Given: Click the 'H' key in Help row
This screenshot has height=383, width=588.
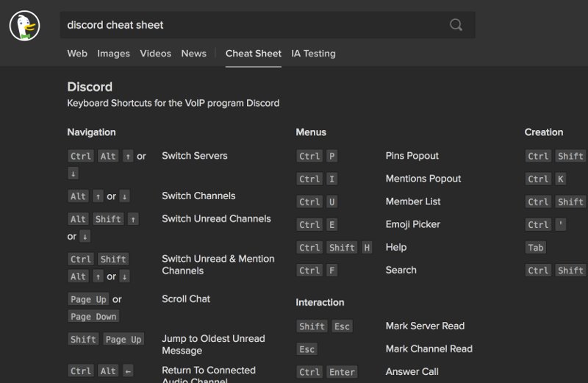Looking at the screenshot, I should [x=367, y=248].
